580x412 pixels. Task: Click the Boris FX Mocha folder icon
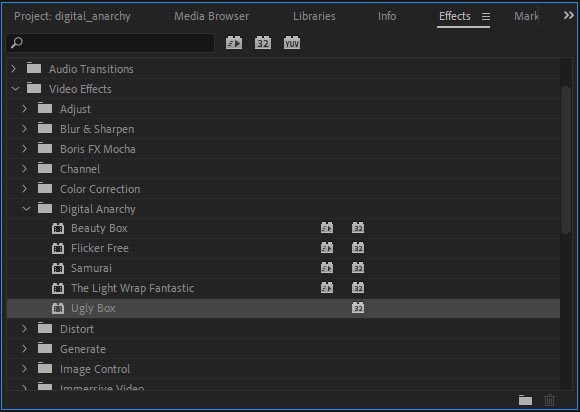(x=45, y=148)
